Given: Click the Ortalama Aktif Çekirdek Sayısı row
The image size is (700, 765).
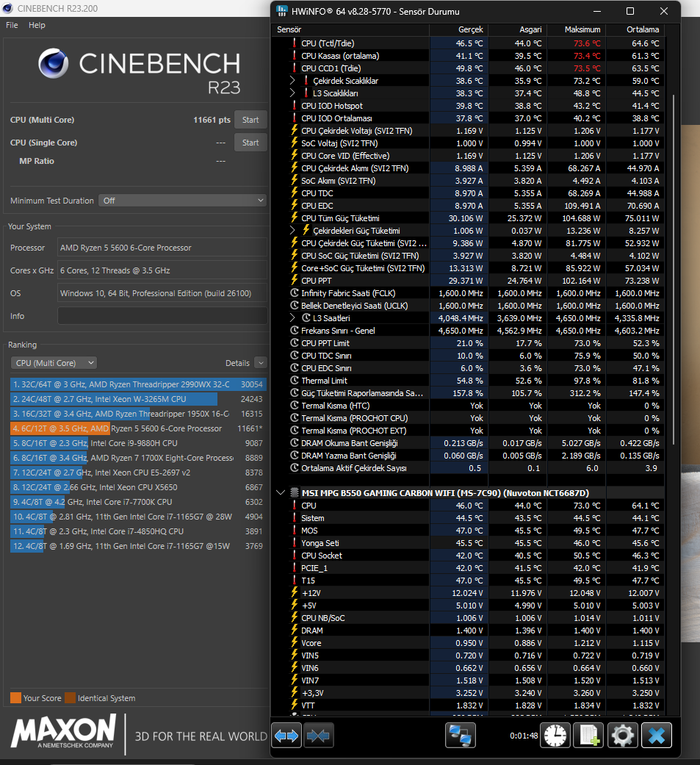Looking at the screenshot, I should point(469,468).
